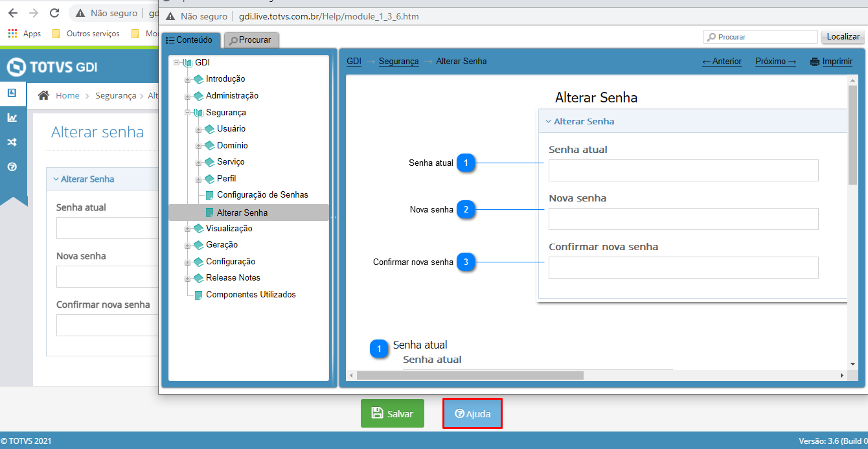This screenshot has width=868, height=449.
Task: Go back using the browser back arrow
Action: [12, 13]
